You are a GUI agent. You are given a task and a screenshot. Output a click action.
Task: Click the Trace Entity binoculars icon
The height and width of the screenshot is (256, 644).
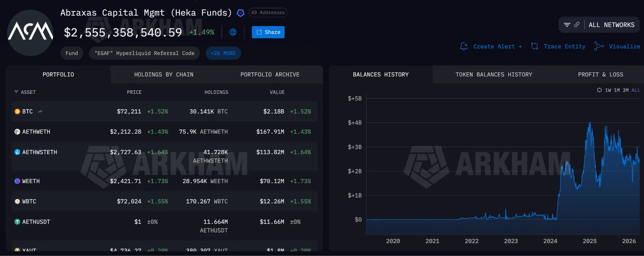pyautogui.click(x=535, y=46)
